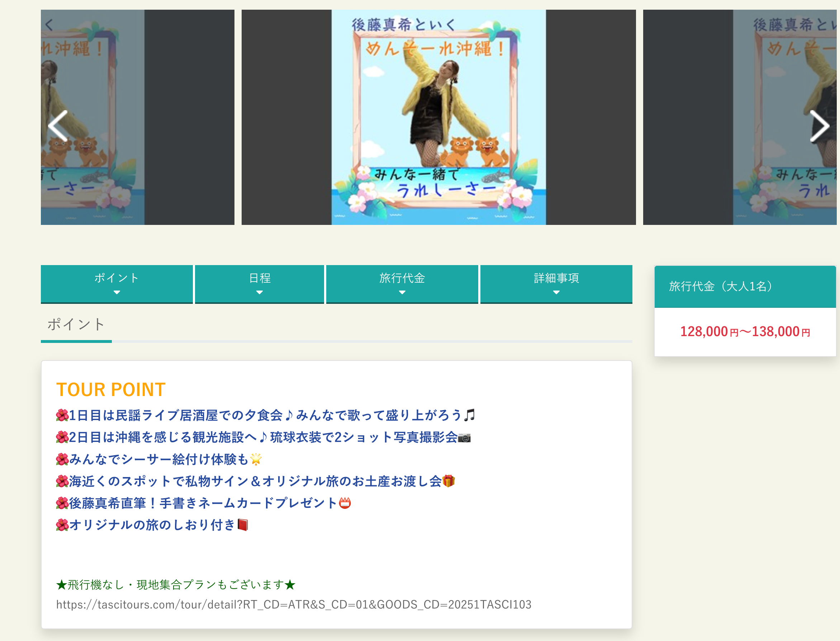
Task: Open the center tour poster image
Action: coord(438,117)
